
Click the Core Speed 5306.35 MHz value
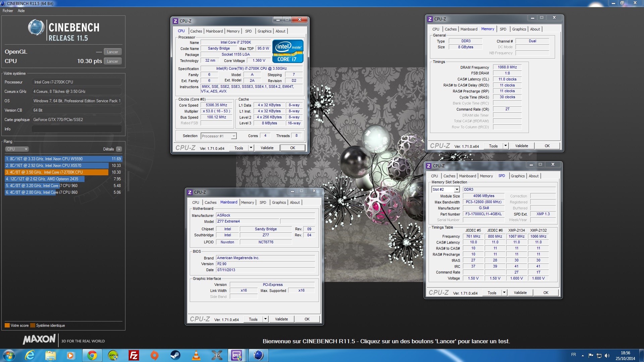click(x=216, y=105)
